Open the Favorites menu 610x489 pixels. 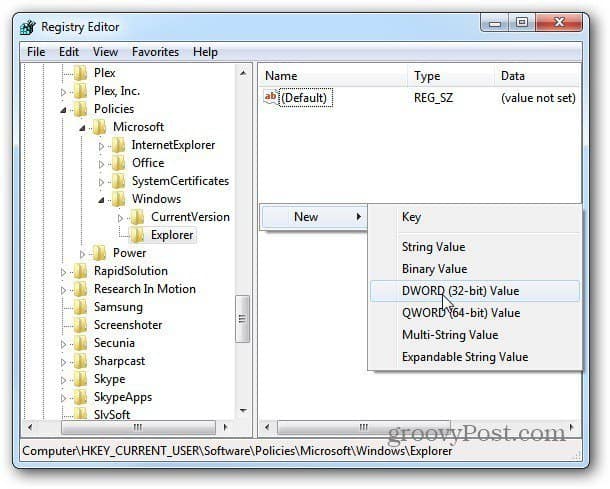155,52
